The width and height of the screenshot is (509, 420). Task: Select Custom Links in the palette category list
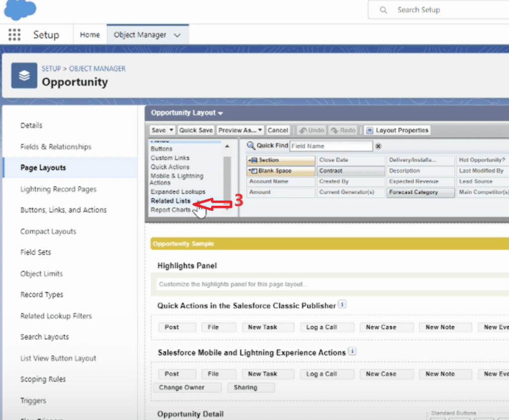[170, 158]
